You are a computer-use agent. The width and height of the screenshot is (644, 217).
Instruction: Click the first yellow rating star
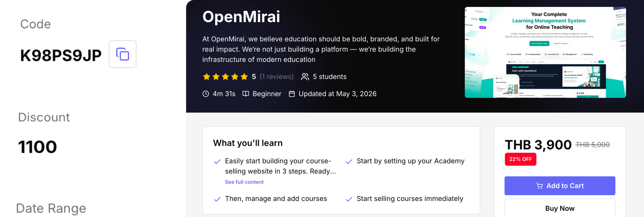click(x=206, y=77)
